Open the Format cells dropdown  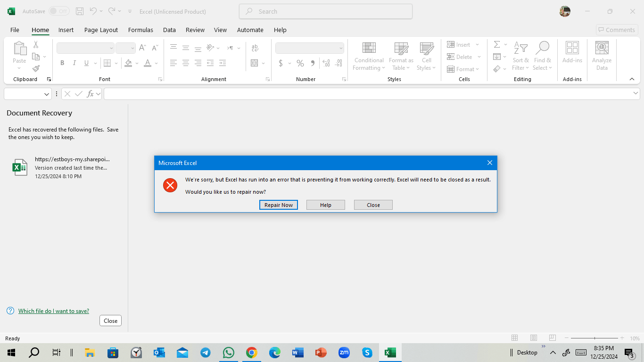(x=463, y=69)
